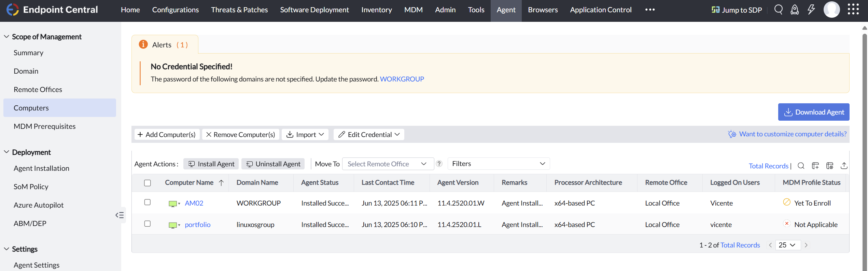Open the Import dropdown

coord(305,134)
